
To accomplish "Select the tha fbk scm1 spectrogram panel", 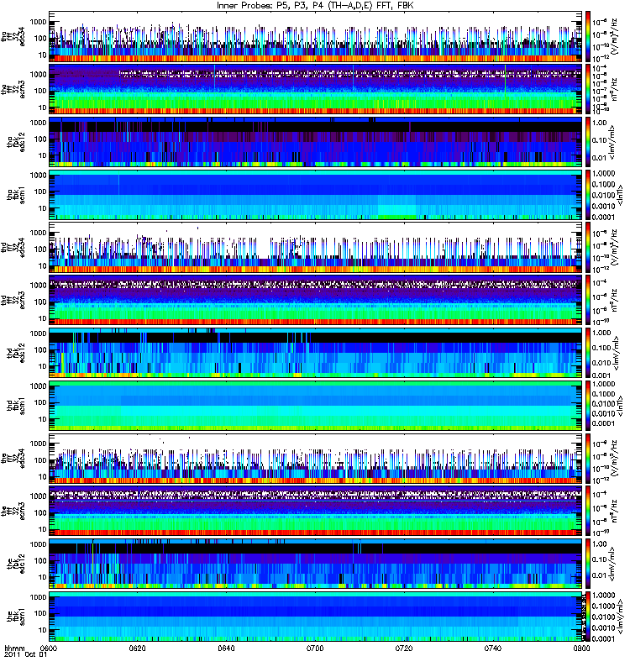I will point(316,195).
